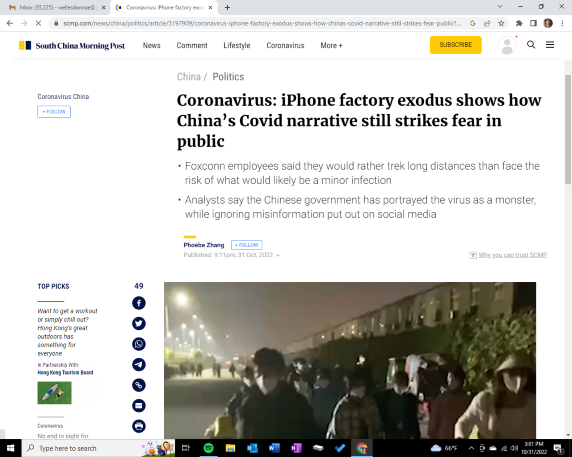The height and width of the screenshot is (457, 572).
Task: Expand published date dropdown arrow
Action: pyautogui.click(x=278, y=255)
